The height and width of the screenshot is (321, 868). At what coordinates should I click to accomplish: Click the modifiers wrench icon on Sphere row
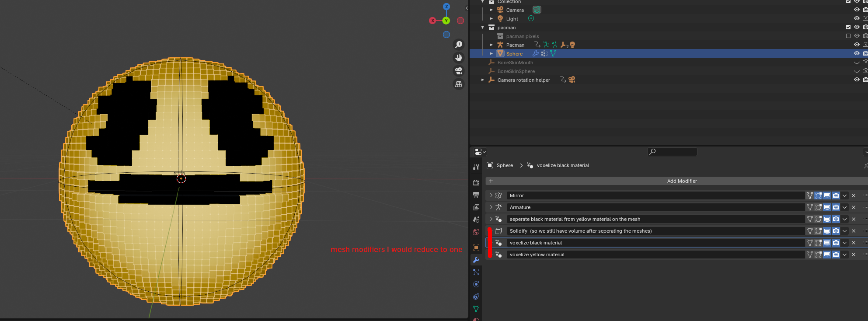(x=536, y=53)
